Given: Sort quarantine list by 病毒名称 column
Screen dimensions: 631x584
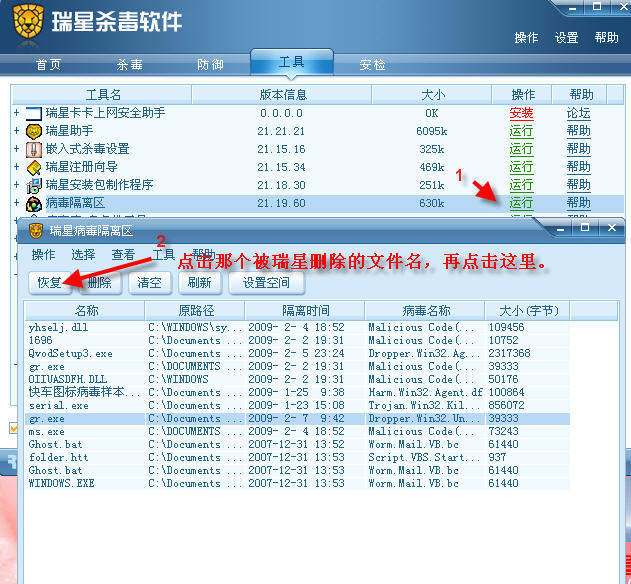Looking at the screenshot, I should tap(425, 311).
